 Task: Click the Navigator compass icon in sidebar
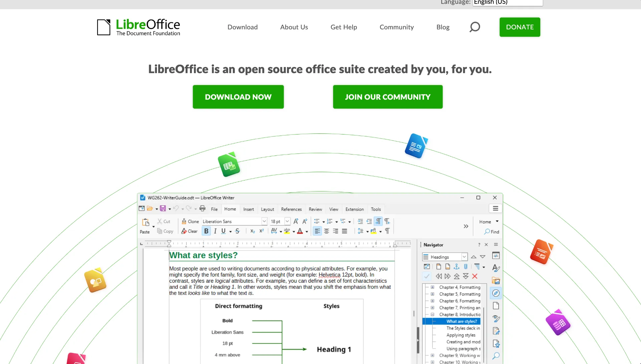[x=496, y=293]
